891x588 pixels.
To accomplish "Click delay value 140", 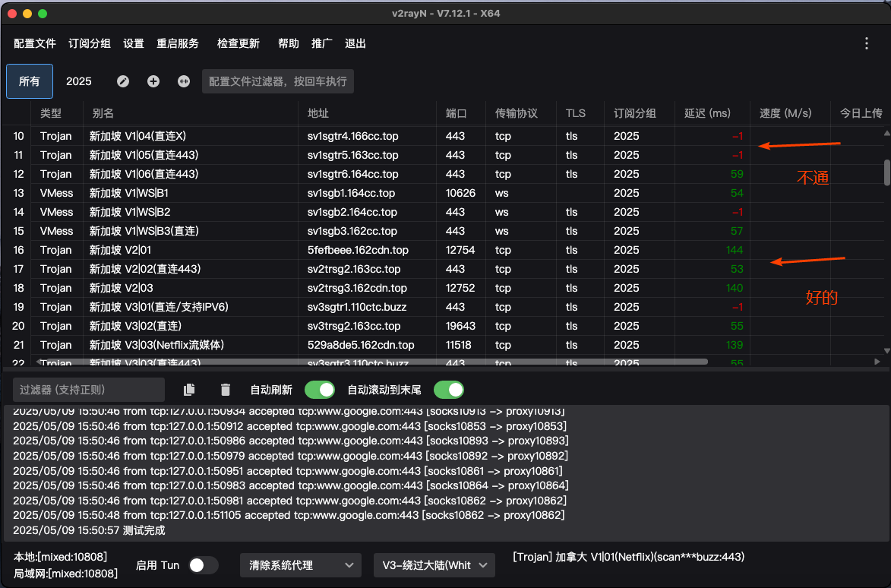I will tap(735, 288).
